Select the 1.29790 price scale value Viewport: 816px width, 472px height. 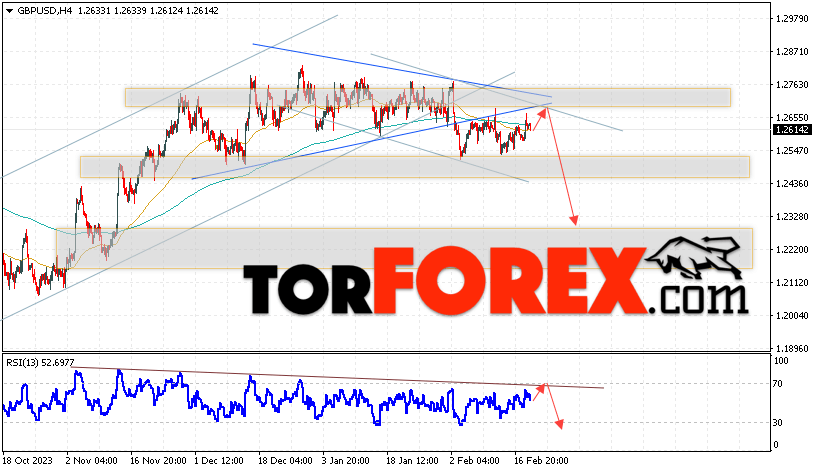click(792, 19)
